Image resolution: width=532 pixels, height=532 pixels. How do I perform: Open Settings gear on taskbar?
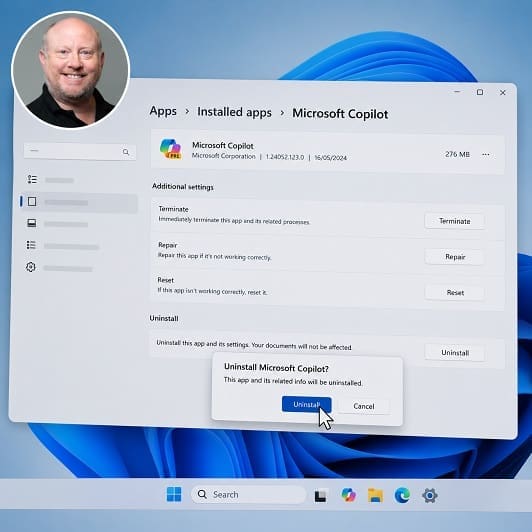coord(430,496)
